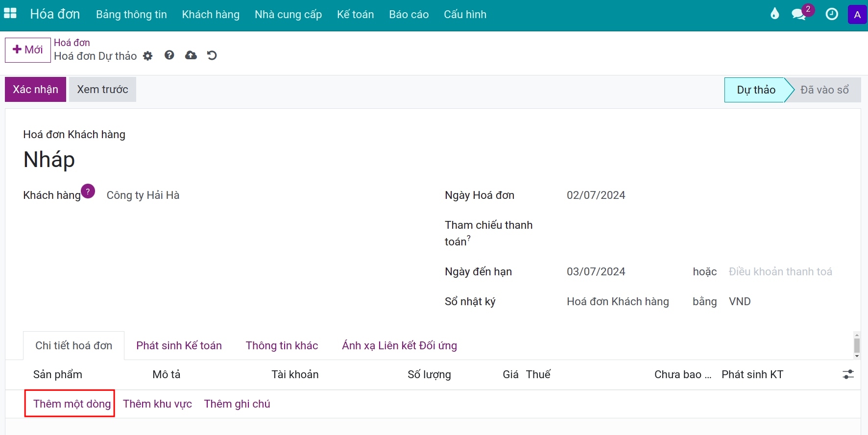This screenshot has height=435, width=868.
Task: Open the user avatar menu A
Action: 857,15
